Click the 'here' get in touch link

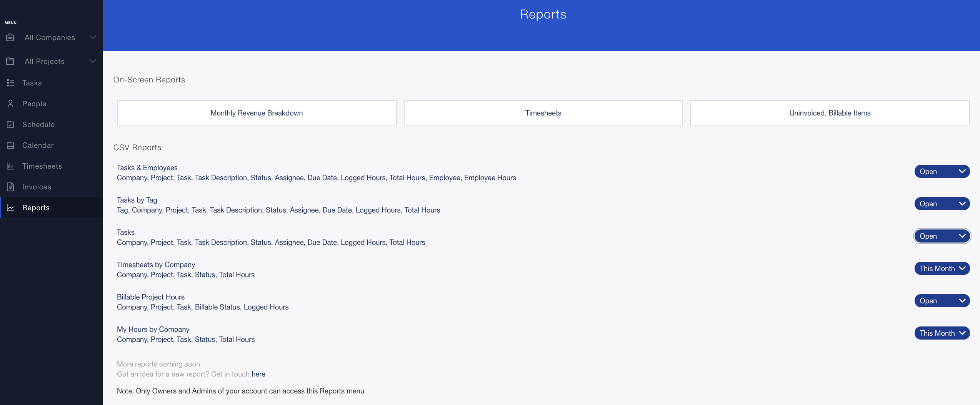coord(258,374)
